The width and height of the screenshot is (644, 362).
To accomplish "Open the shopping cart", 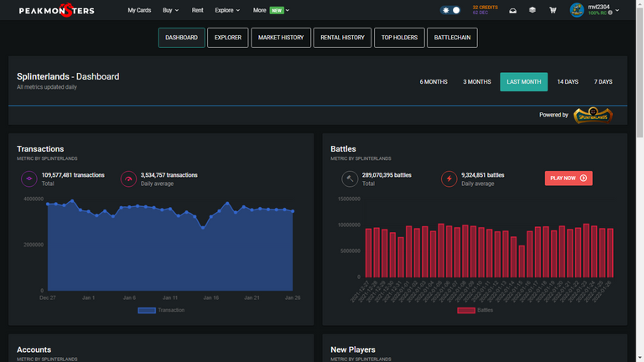I will [x=553, y=10].
